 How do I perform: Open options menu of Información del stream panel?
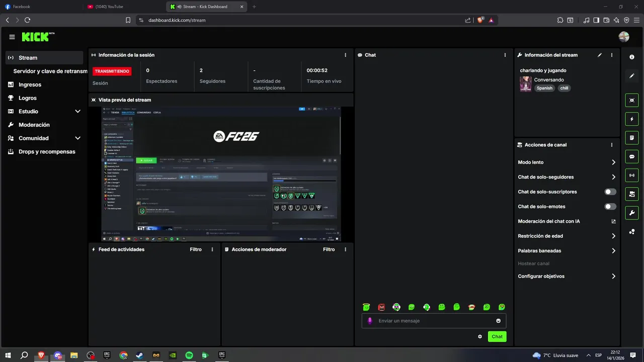pyautogui.click(x=612, y=55)
